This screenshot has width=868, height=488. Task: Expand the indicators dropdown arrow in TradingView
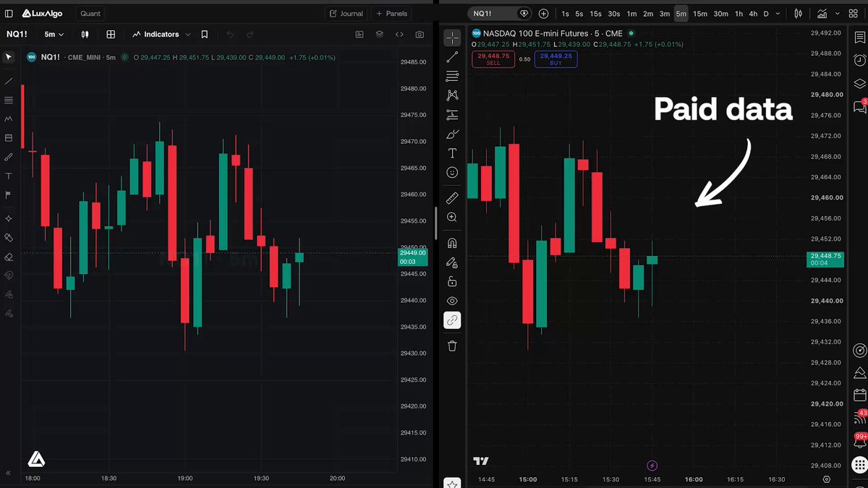[x=839, y=14]
